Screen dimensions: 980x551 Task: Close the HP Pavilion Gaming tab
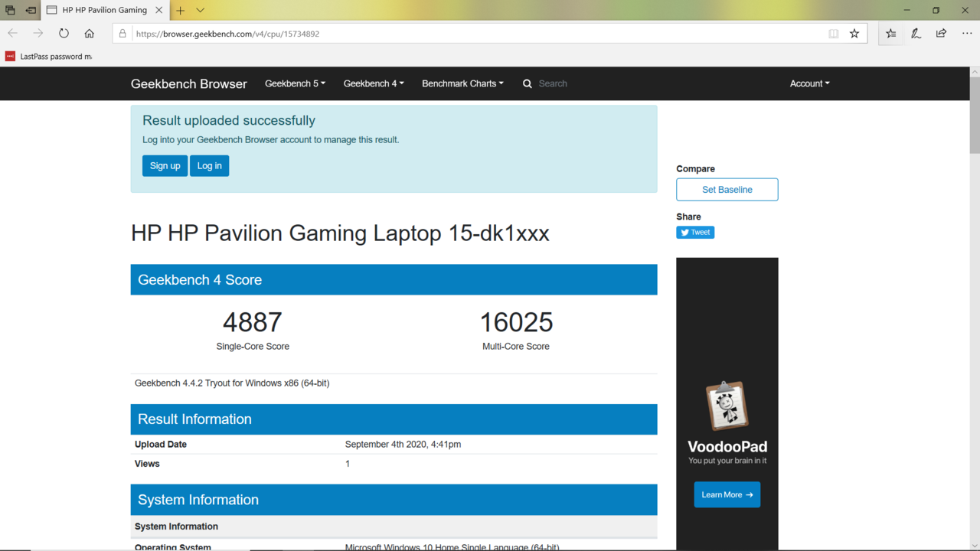pos(159,11)
